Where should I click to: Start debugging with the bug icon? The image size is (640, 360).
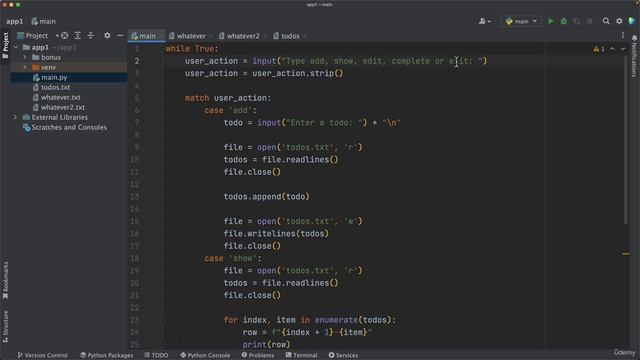(x=564, y=21)
